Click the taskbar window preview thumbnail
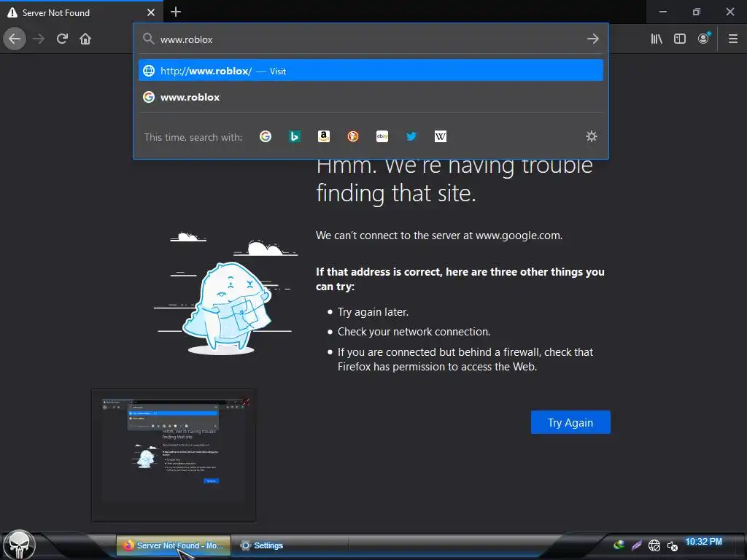The height and width of the screenshot is (560, 747). coord(174,455)
